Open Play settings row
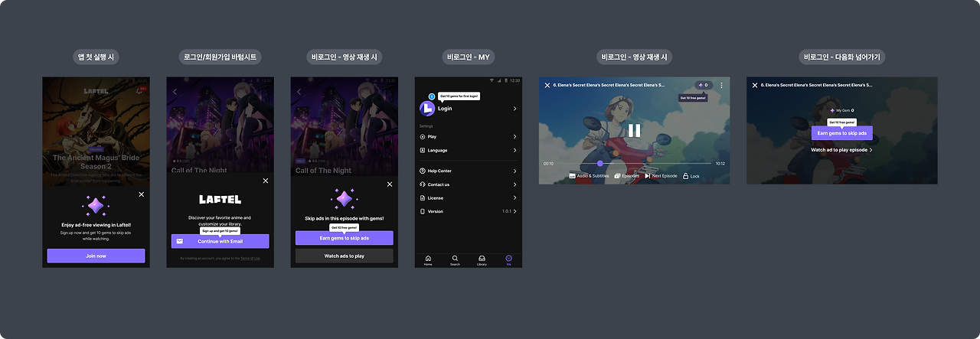This screenshot has height=339, width=980. coord(468,136)
